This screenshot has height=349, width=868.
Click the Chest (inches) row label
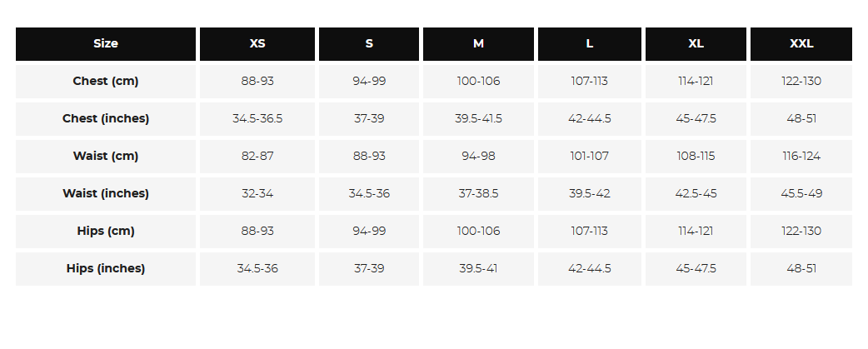pyautogui.click(x=106, y=119)
